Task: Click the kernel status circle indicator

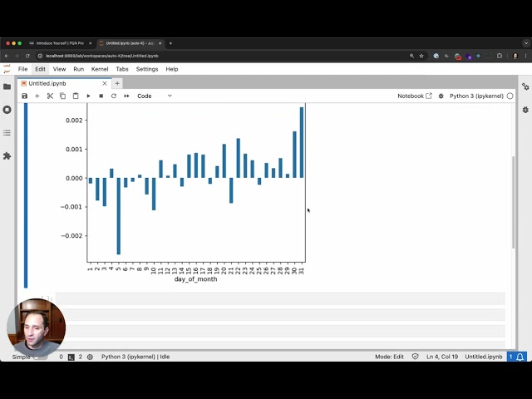Action: pos(510,96)
